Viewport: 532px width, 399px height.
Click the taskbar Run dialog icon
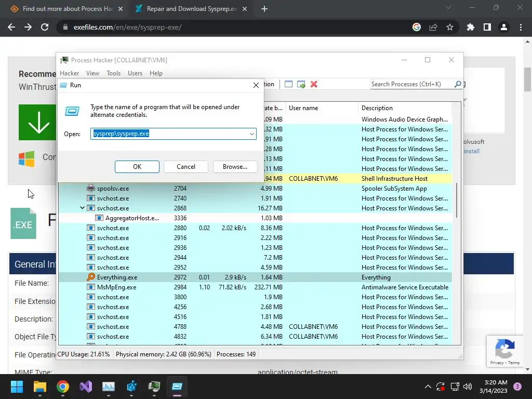(177, 387)
